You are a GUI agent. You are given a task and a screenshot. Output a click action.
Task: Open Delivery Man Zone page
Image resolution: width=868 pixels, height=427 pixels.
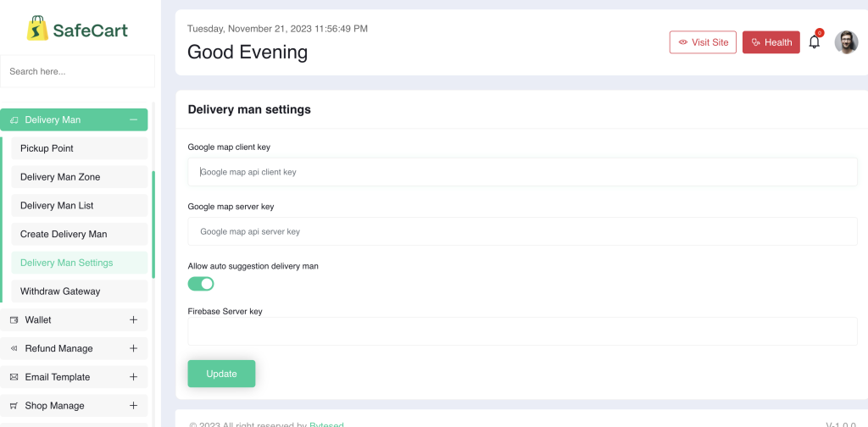click(x=79, y=177)
